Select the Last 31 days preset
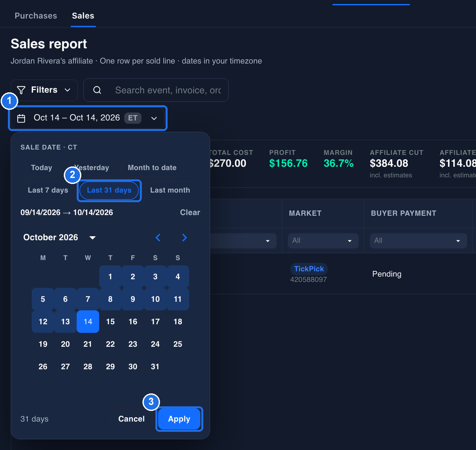The image size is (476, 450). [x=109, y=190]
